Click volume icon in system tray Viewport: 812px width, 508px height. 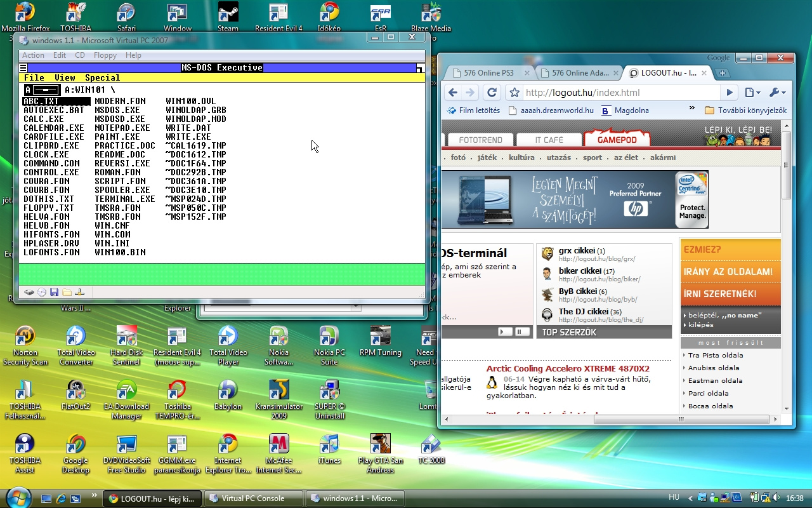[x=777, y=498]
